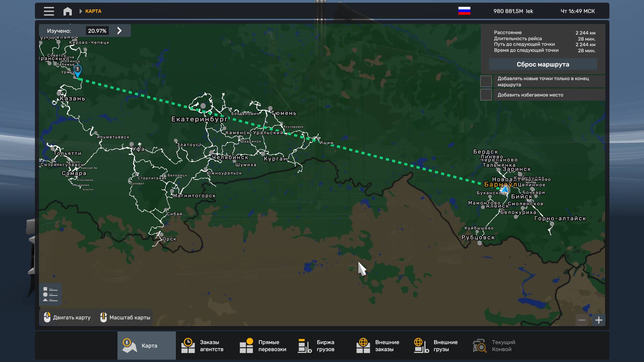The height and width of the screenshot is (362, 644).
Task: Click the clock Чт 16:49 МСК
Action: pos(578,11)
